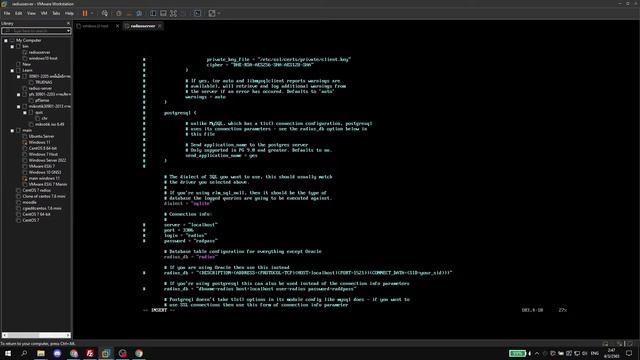
Task: Open the taskbar clock and date
Action: [611, 353]
